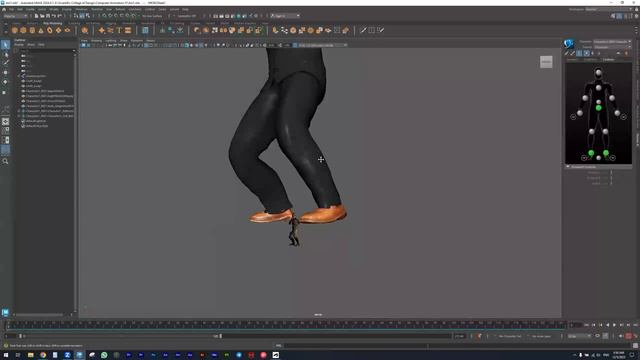This screenshot has width=640, height=360.
Task: Open the viewport Shading menu
Action: point(96,40)
